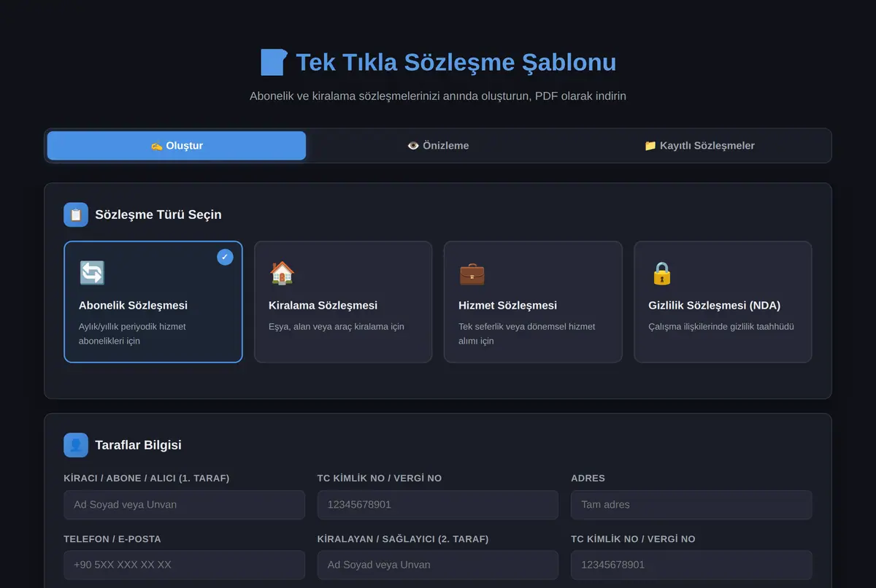Choose the Kiralama Sözleşmesi contract type
This screenshot has height=588, width=876.
click(343, 302)
